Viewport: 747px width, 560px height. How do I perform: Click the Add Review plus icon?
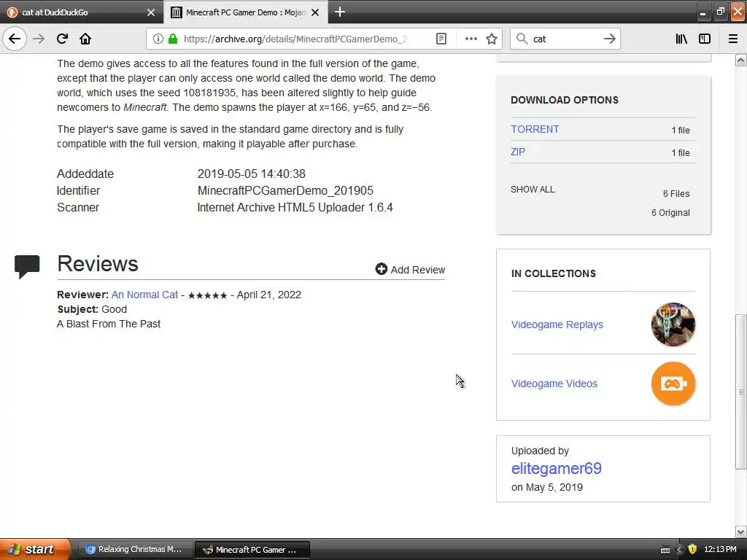click(381, 269)
